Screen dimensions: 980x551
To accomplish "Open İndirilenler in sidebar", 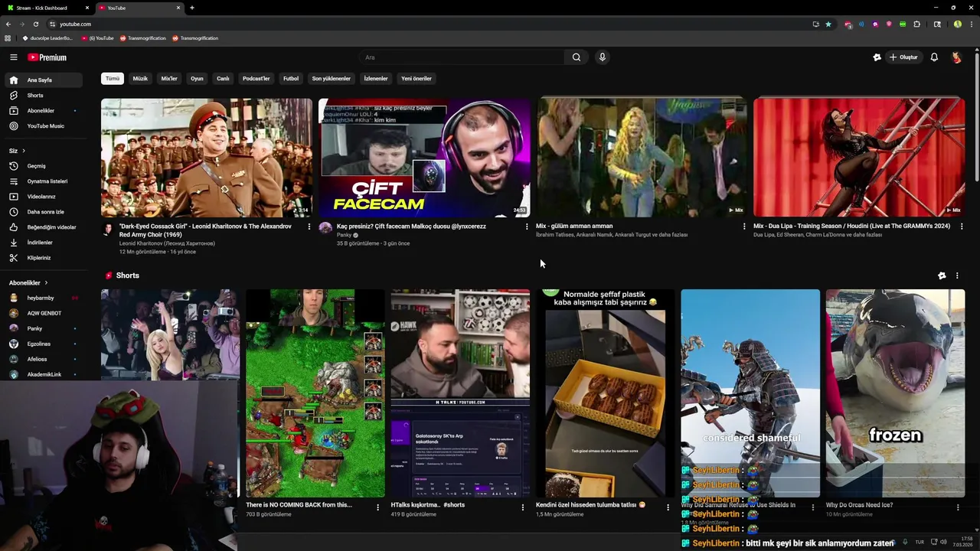I will (42, 243).
